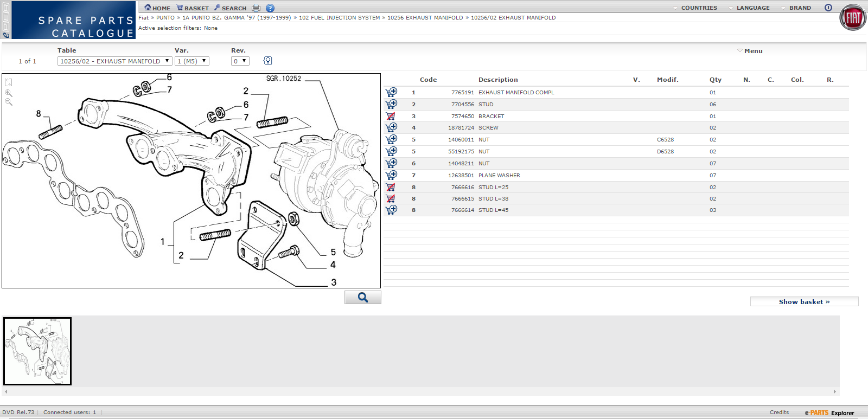
Task: Click the printer icon
Action: pos(256,8)
